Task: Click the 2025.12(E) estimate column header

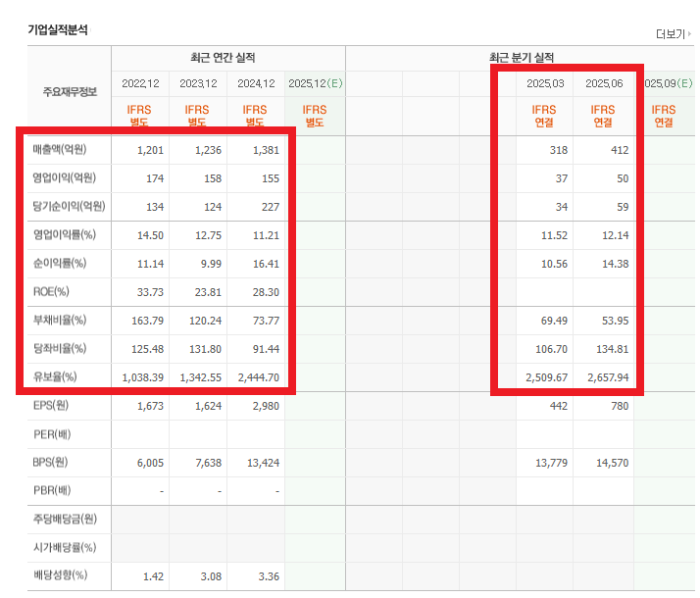Action: pyautogui.click(x=315, y=84)
